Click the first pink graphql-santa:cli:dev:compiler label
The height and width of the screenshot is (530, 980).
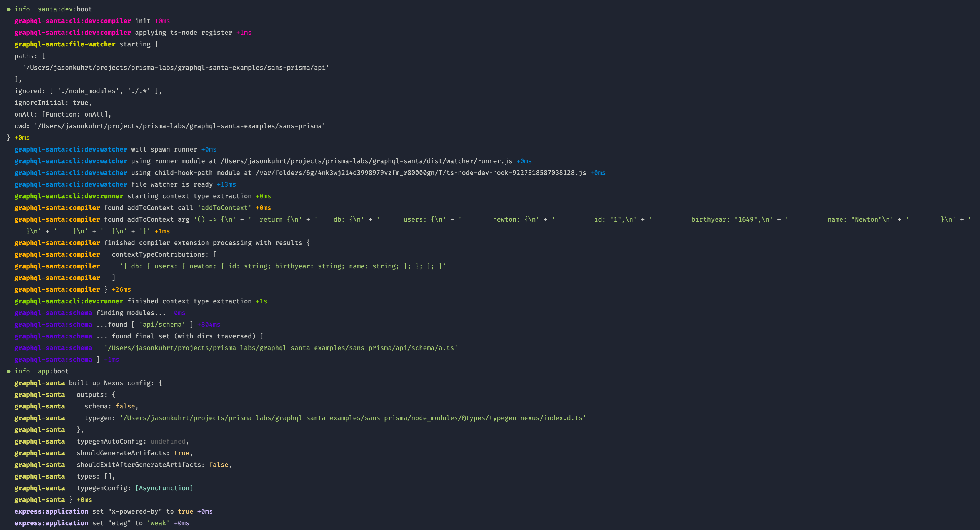[73, 21]
